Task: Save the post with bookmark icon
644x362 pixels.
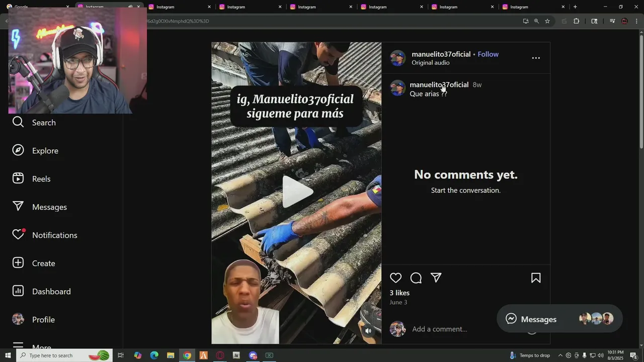Action: [536, 278]
